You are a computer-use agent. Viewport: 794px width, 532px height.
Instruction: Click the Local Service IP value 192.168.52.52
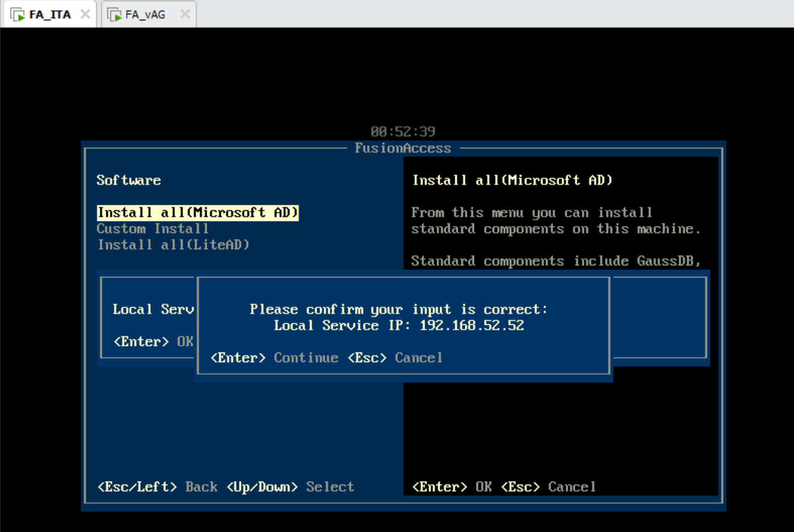(x=471, y=325)
